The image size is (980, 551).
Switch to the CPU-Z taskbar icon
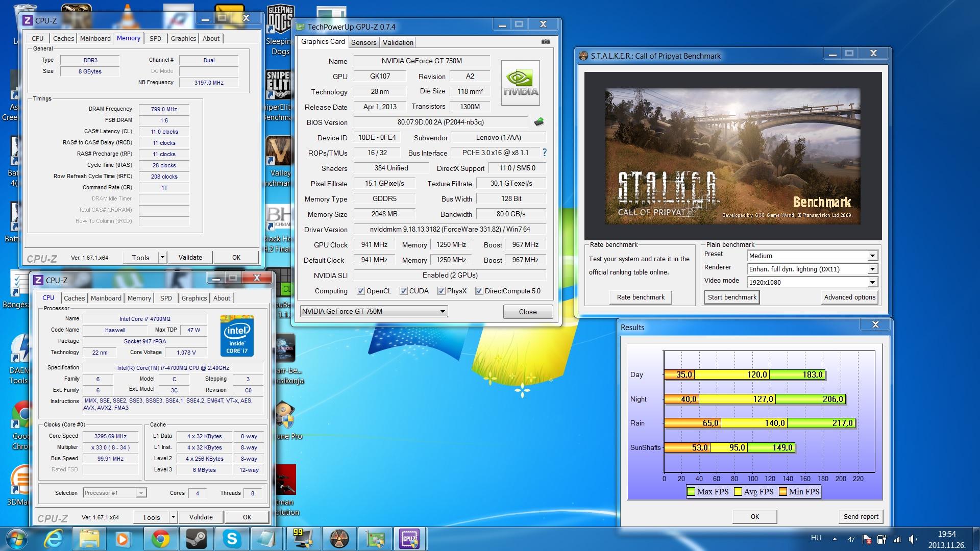click(x=410, y=539)
